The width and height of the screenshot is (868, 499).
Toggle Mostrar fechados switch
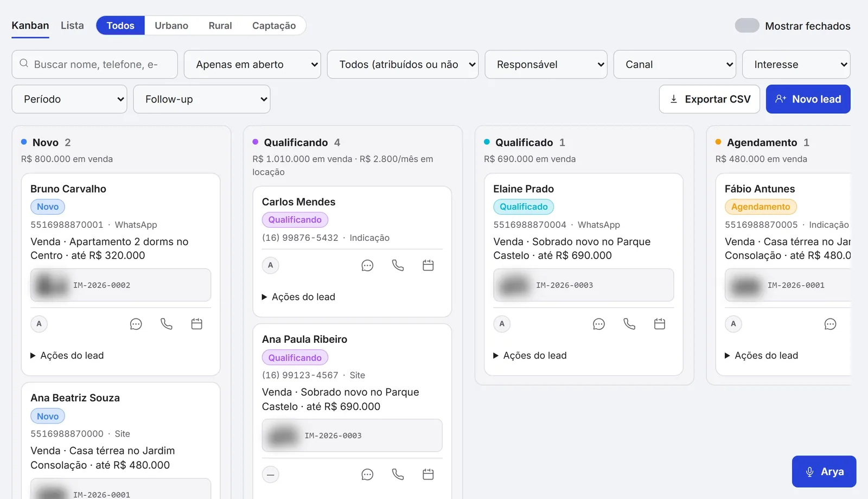pyautogui.click(x=747, y=25)
